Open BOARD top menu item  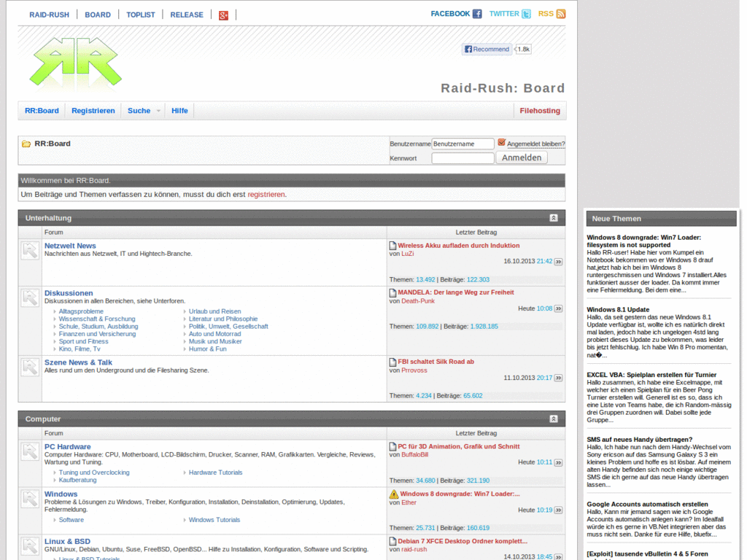(x=98, y=15)
